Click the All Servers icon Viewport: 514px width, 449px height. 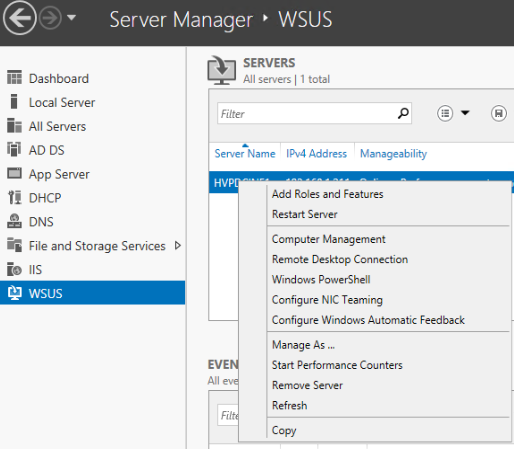[14, 126]
